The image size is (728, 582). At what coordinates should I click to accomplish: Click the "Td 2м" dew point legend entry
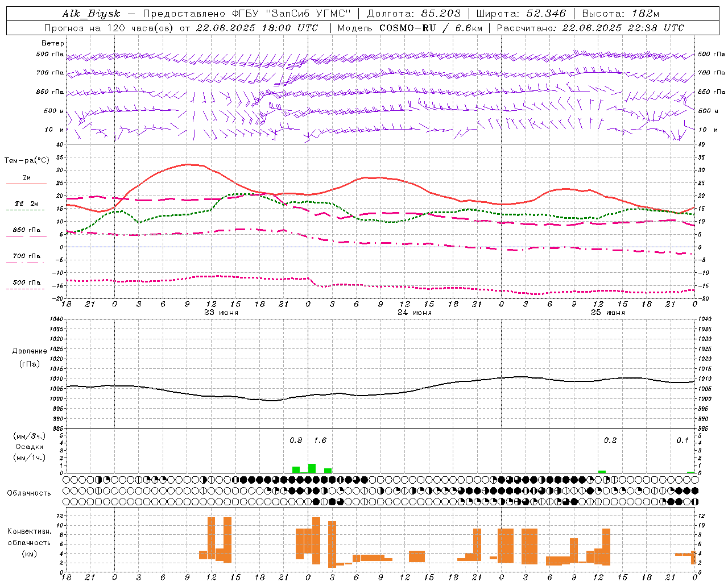pyautogui.click(x=26, y=203)
